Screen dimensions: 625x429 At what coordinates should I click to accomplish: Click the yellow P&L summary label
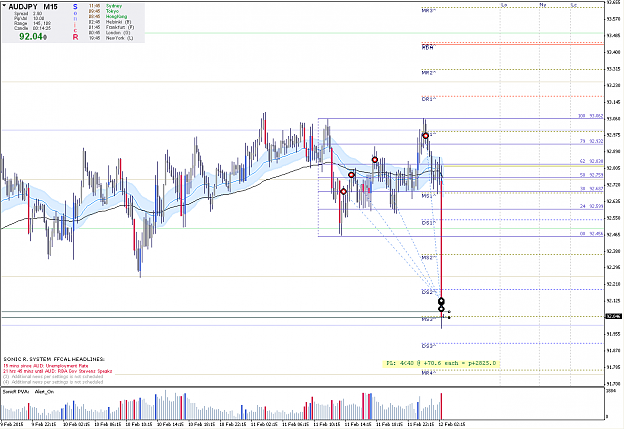pyautogui.click(x=441, y=363)
